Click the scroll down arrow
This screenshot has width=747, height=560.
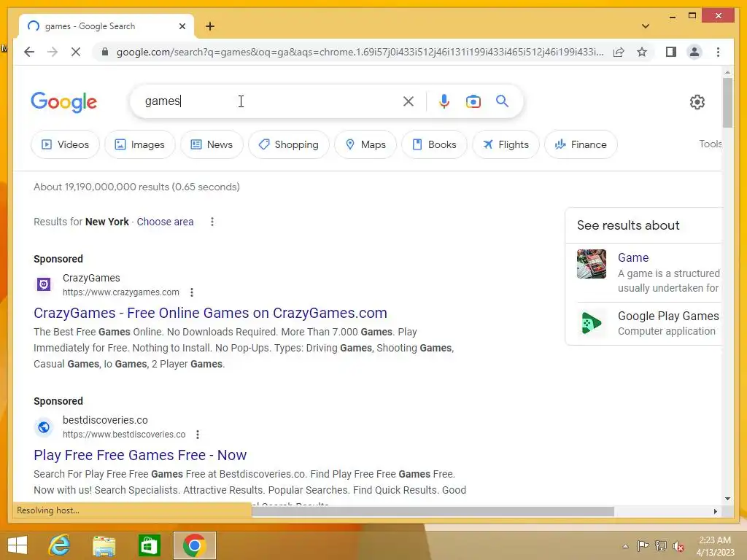coord(727,499)
